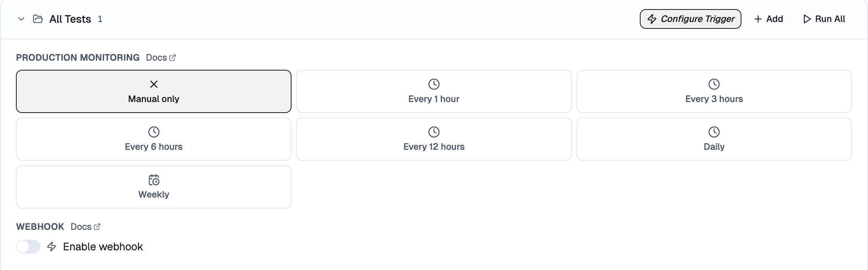Image resolution: width=868 pixels, height=270 pixels.
Task: Open the Webhook Docs link
Action: (81, 226)
